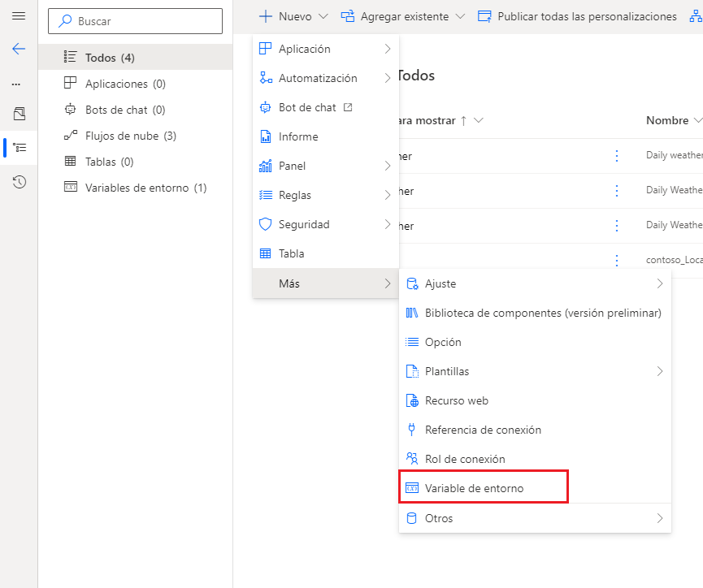Open the solutions book icon in sidebar

(x=19, y=114)
